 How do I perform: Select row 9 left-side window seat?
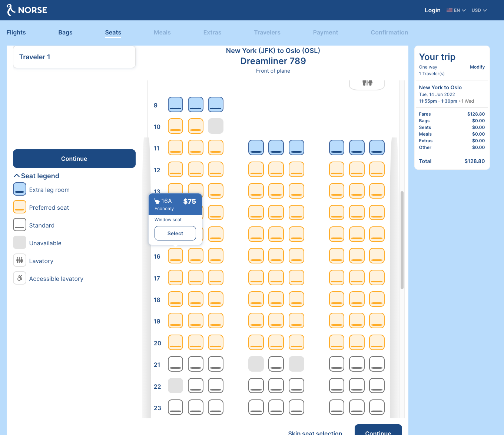click(x=176, y=104)
